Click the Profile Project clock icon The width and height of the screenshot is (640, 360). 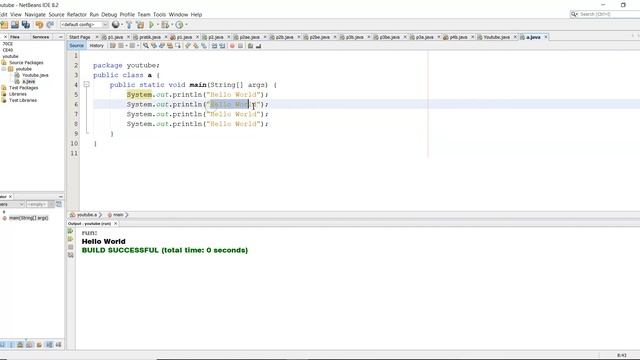coord(179,25)
